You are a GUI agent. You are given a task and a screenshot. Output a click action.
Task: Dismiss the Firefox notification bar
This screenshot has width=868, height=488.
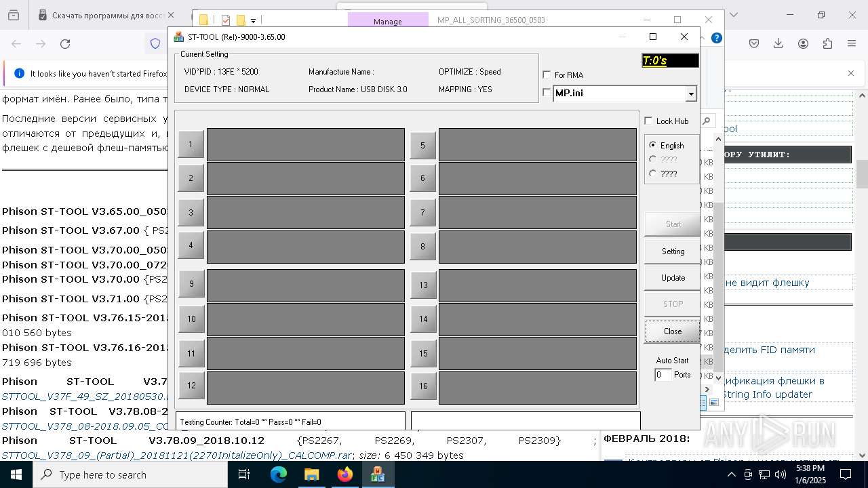pyautogui.click(x=851, y=73)
